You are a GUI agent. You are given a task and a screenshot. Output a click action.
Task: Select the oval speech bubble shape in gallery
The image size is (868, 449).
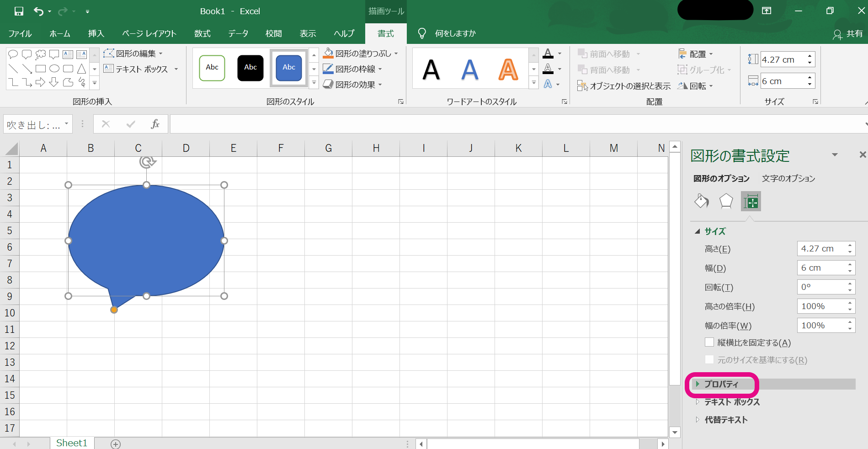[13, 54]
